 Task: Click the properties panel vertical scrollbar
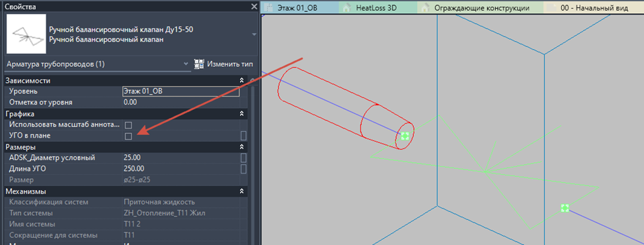pyautogui.click(x=253, y=164)
